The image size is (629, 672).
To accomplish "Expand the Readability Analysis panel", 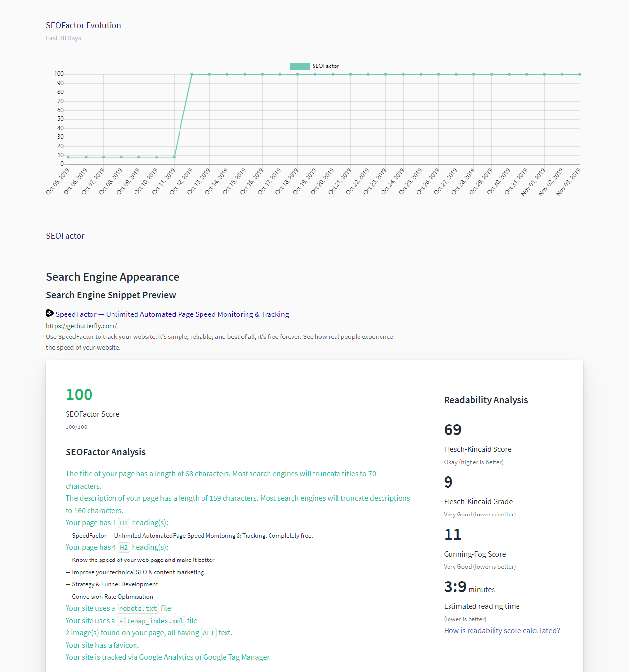I will [x=486, y=400].
